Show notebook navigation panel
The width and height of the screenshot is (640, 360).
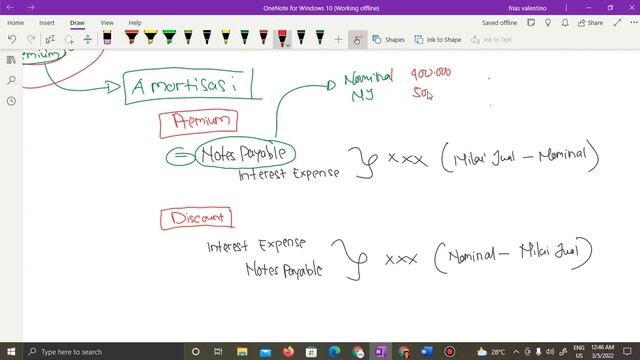click(x=11, y=60)
